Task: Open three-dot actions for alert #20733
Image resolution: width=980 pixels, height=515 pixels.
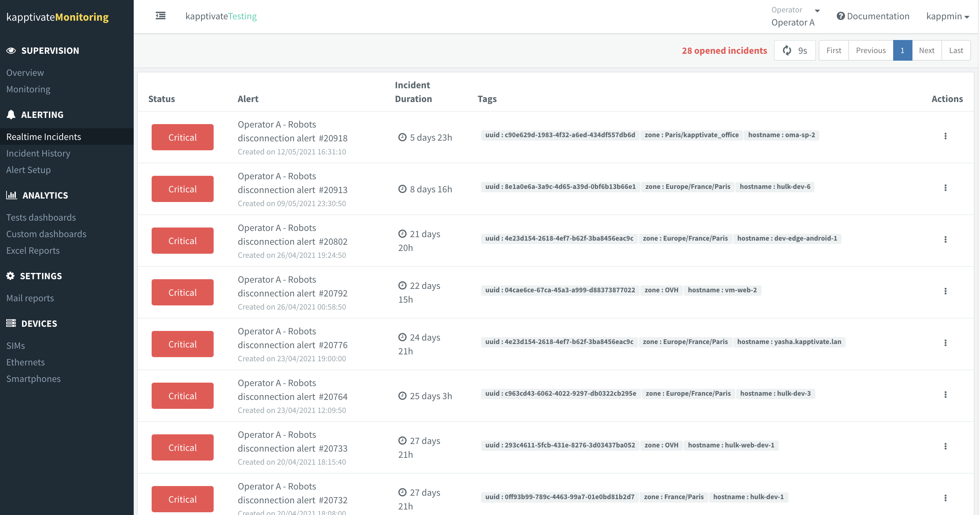Action: tap(946, 446)
